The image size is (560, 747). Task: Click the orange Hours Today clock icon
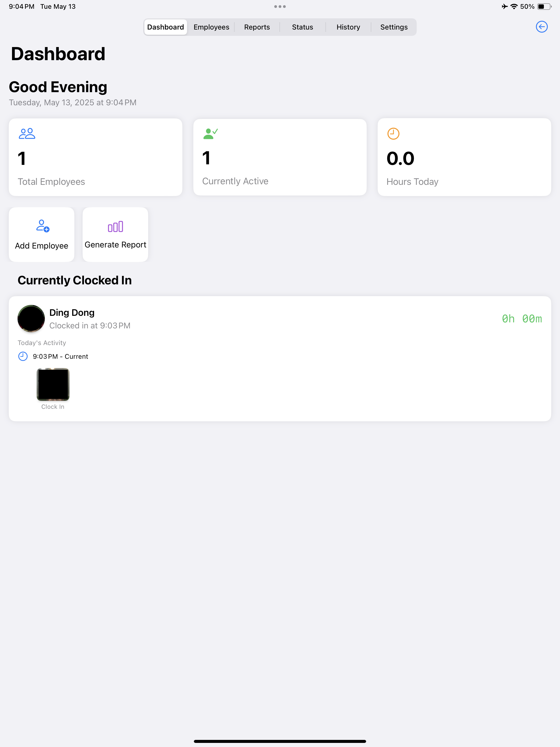pyautogui.click(x=393, y=133)
